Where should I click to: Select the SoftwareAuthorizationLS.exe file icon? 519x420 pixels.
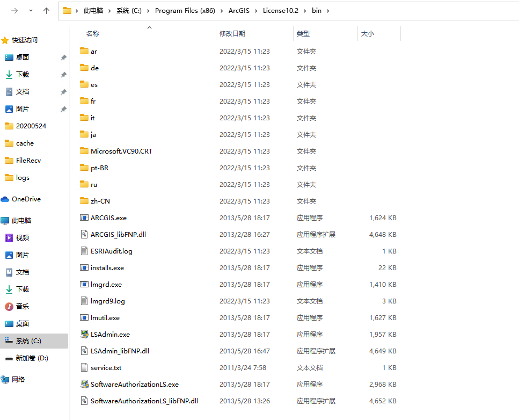coord(84,384)
